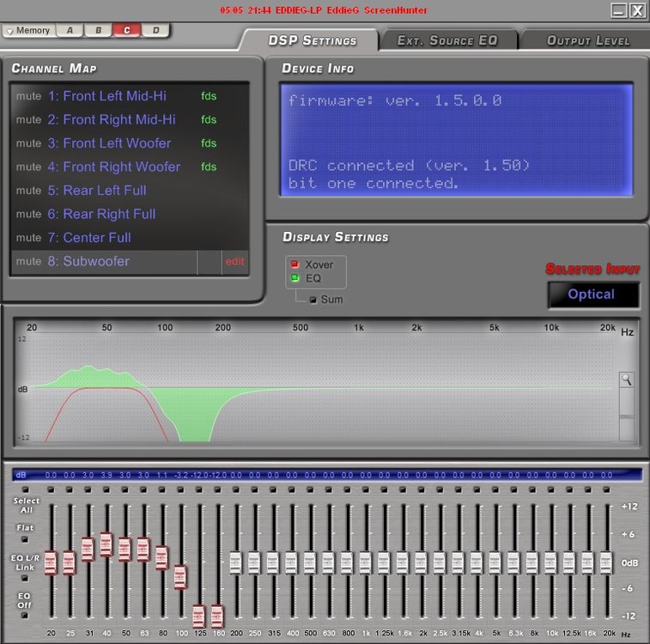Open the Memory dropdown menu
Image resolution: width=650 pixels, height=644 pixels.
28,30
